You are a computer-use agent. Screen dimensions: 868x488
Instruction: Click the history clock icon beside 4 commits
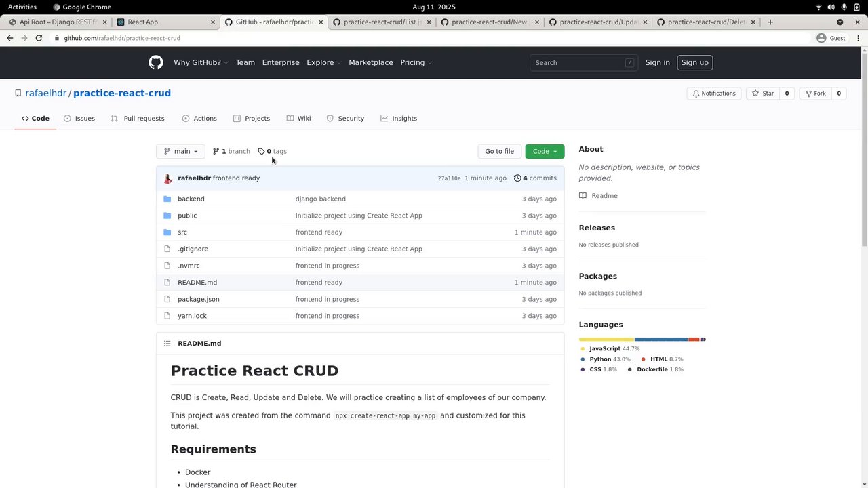tap(517, 178)
